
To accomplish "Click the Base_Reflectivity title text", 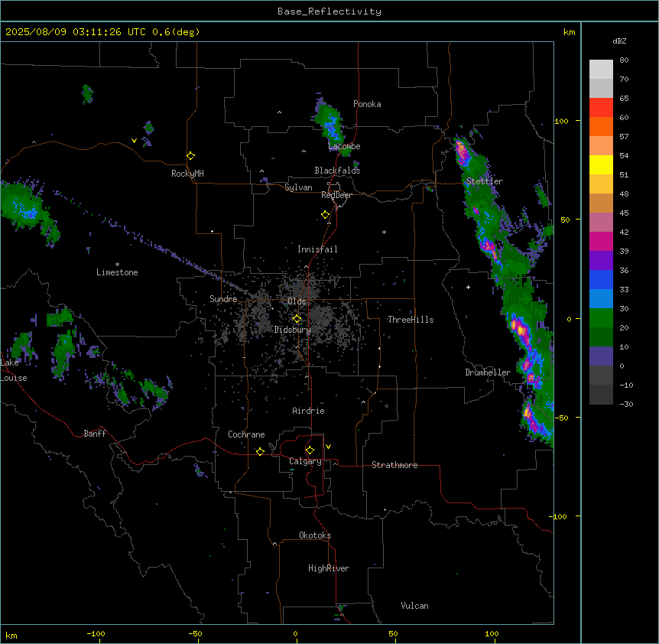I will 329,11.
